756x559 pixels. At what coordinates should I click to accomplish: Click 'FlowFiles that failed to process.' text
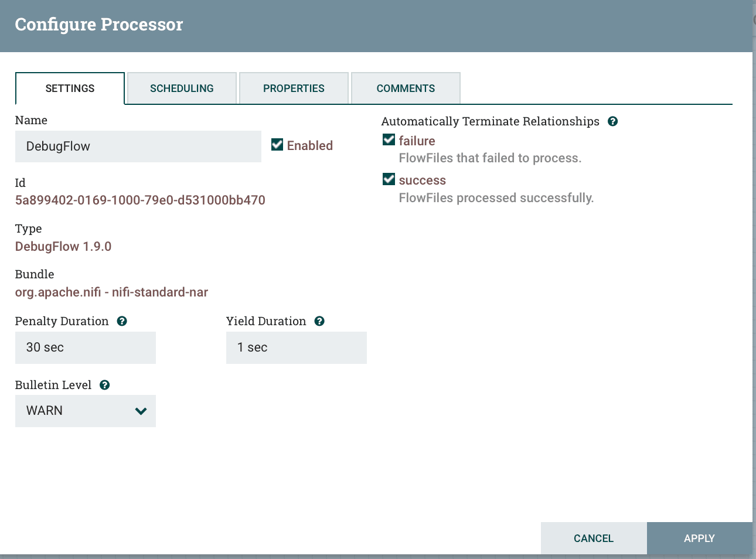tap(490, 158)
